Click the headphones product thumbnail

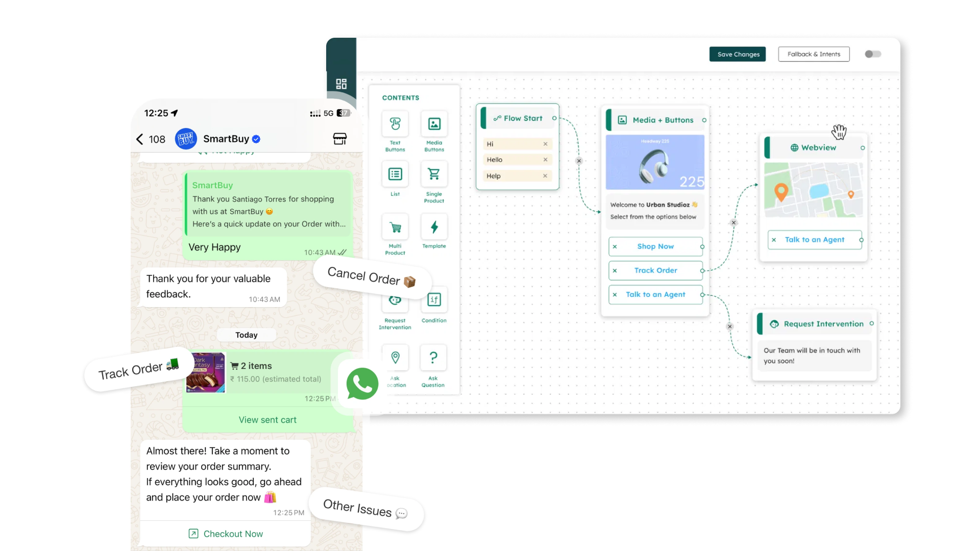[x=654, y=162]
